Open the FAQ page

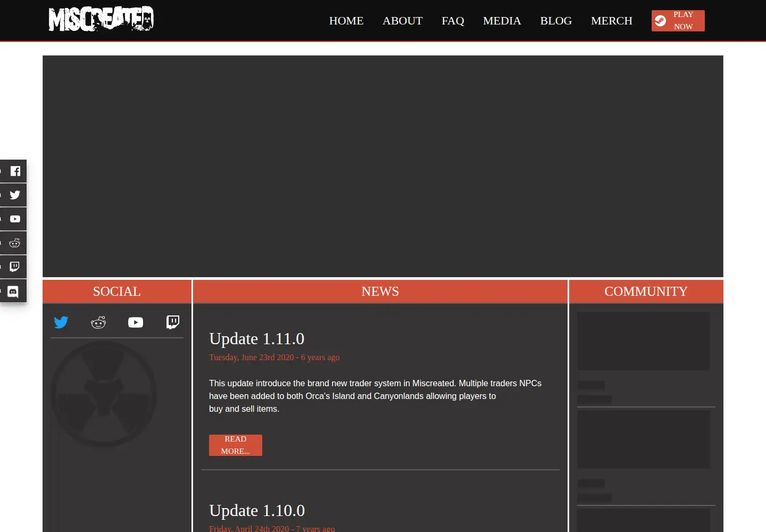coord(453,21)
